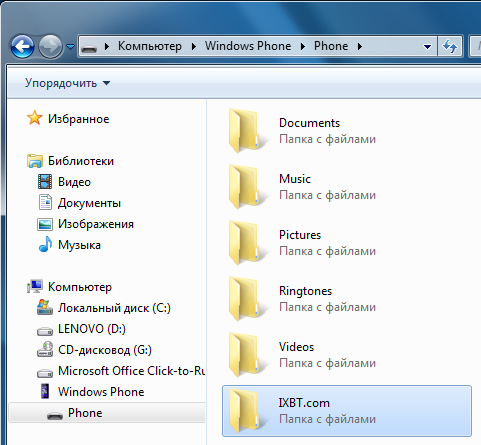481x445 pixels.
Task: Click the Избранное star icon
Action: (35, 118)
